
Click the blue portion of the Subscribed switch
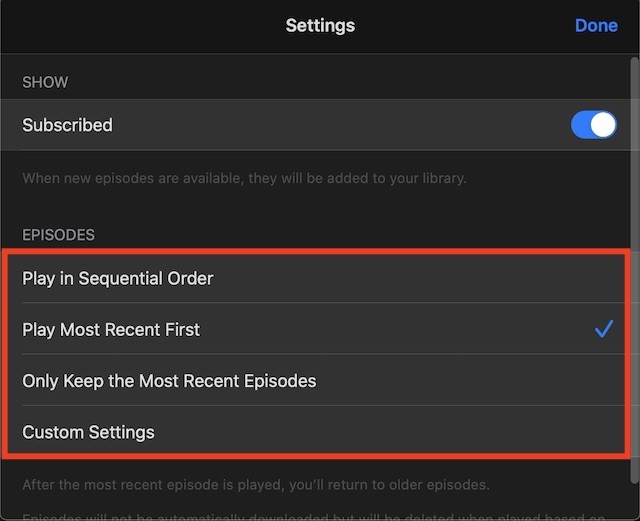pos(580,125)
